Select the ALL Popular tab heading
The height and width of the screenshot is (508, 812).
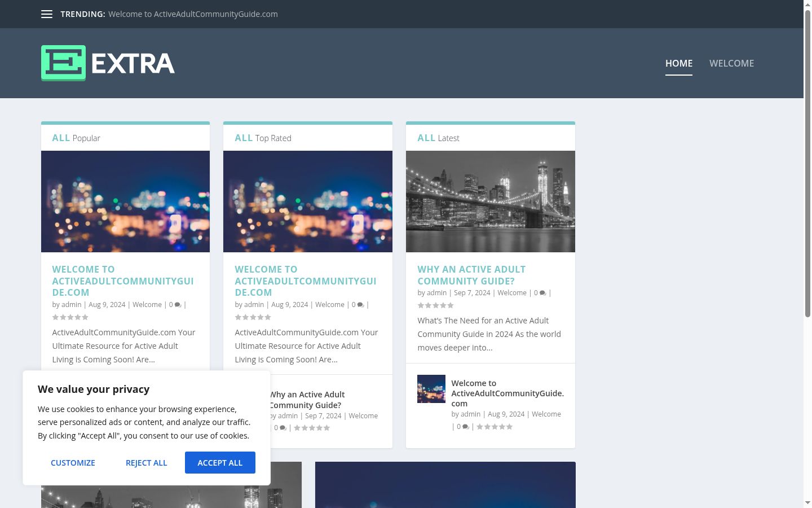pos(76,138)
